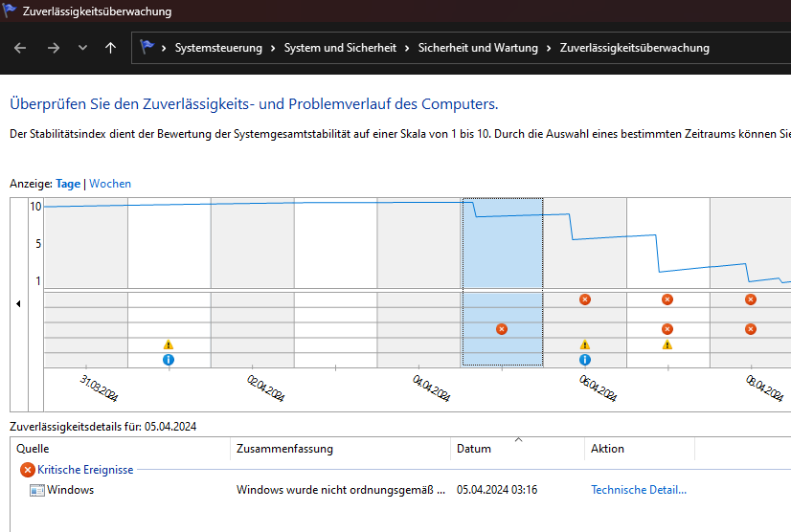This screenshot has height=532, width=791.
Task: Navigate up one level with the up arrow
Action: point(110,48)
